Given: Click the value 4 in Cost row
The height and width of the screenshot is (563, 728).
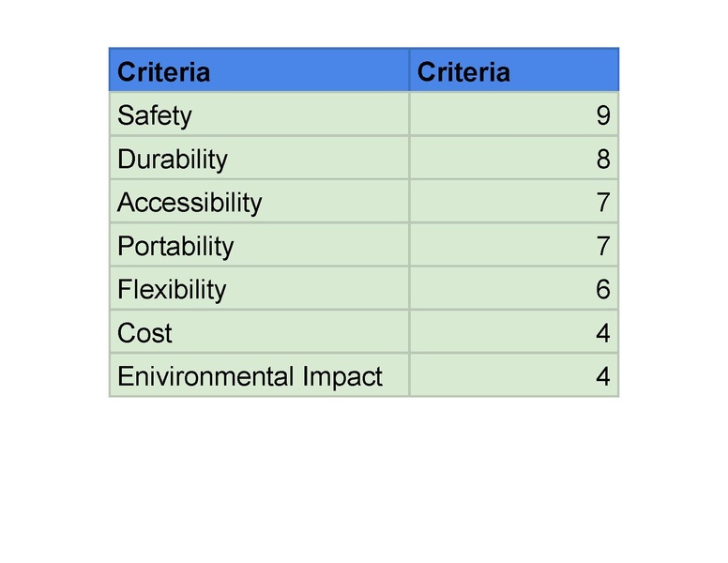Looking at the screenshot, I should click(603, 333).
